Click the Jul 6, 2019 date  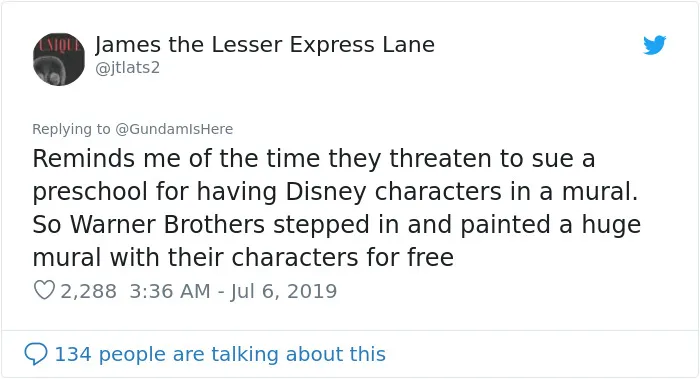coord(284,292)
